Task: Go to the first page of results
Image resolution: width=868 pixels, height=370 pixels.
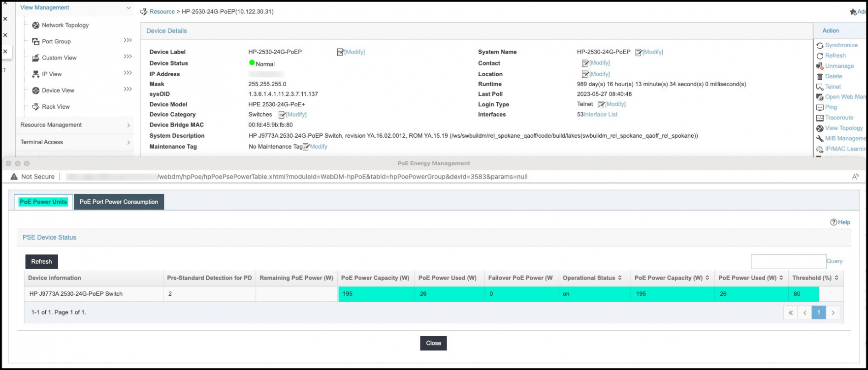Action: [x=790, y=312]
